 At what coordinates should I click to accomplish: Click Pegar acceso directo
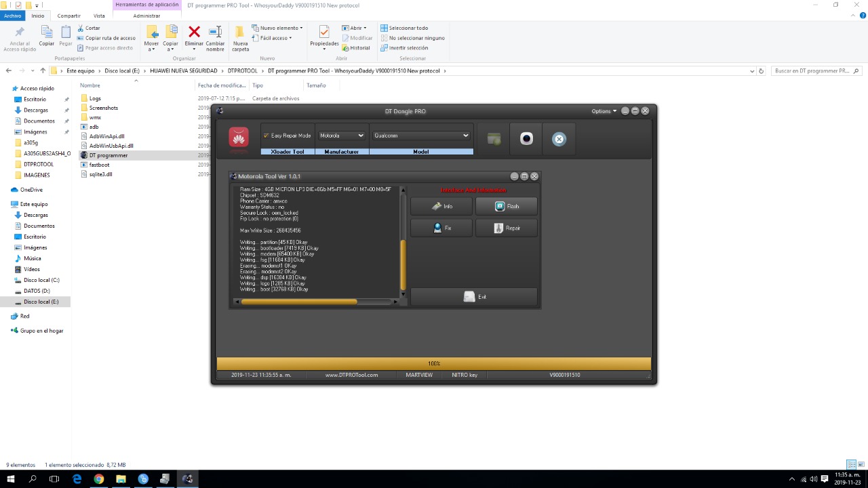105,47
